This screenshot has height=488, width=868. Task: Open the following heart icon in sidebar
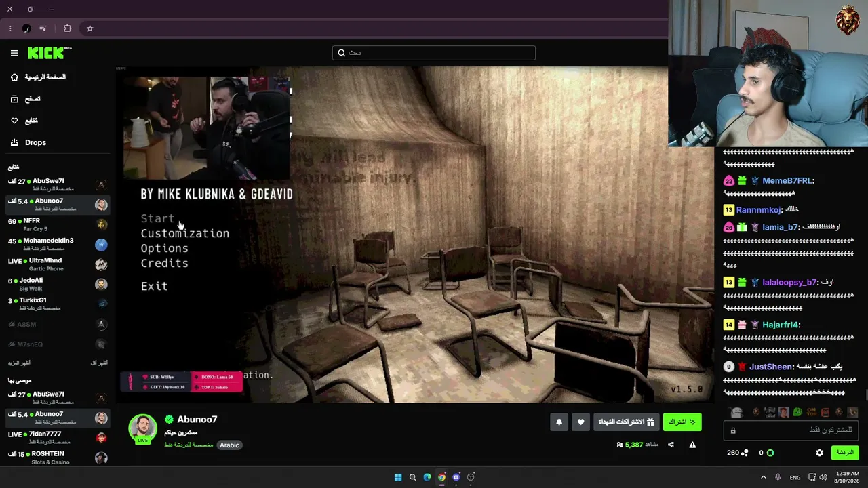click(14, 121)
